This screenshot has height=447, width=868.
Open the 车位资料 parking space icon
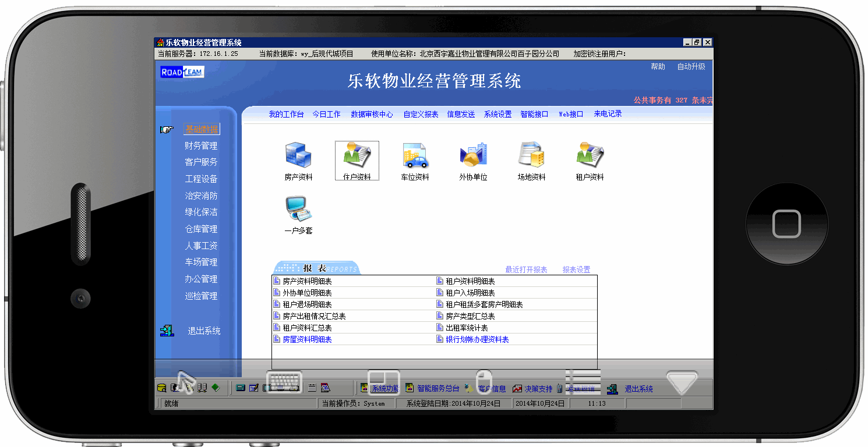(x=415, y=155)
